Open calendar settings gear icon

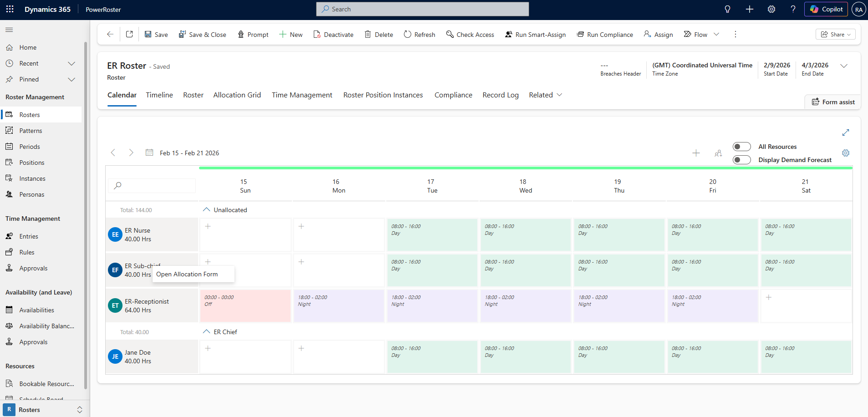846,153
